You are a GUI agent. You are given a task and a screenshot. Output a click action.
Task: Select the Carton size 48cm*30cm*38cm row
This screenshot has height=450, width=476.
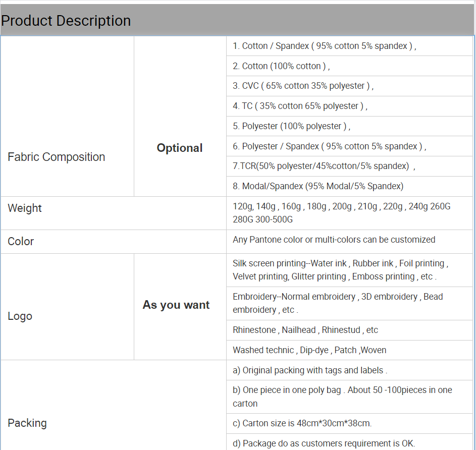[x=302, y=423]
